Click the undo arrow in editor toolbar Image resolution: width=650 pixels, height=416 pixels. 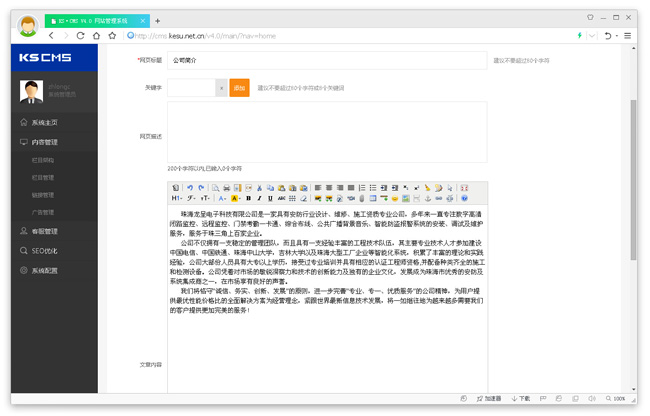[x=190, y=188]
